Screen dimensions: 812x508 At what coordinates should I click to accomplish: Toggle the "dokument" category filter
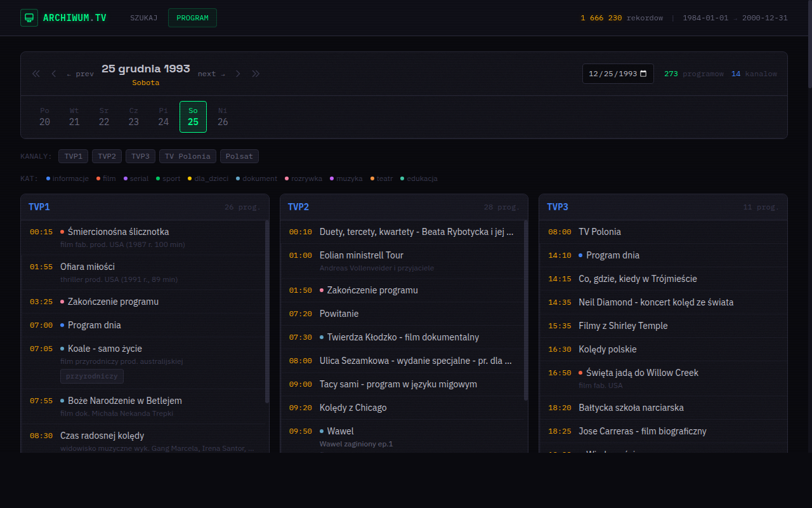[x=256, y=178]
